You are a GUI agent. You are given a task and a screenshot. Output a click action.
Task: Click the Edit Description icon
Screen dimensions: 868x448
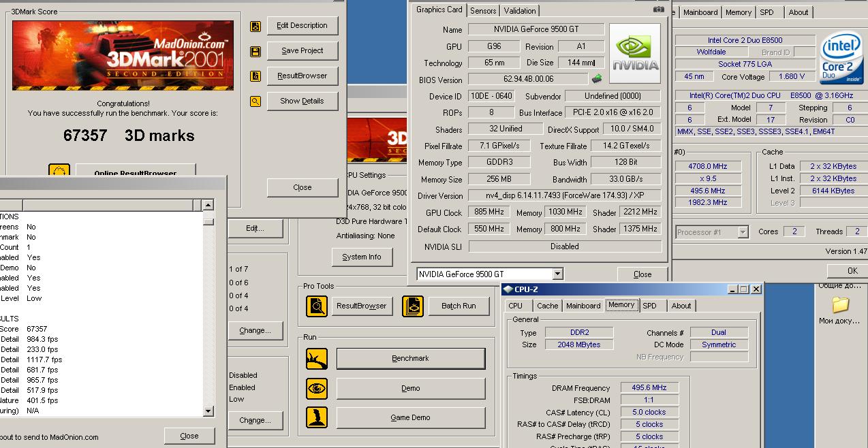[255, 26]
